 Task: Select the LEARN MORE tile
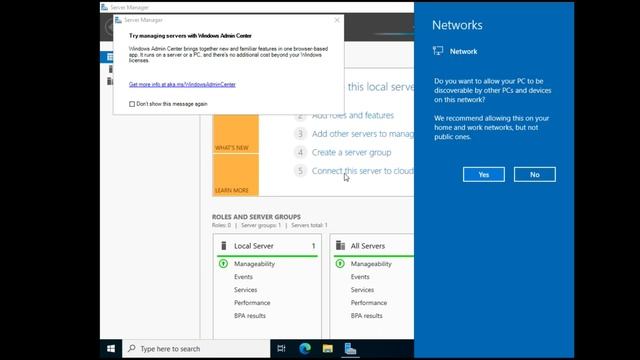click(x=236, y=176)
